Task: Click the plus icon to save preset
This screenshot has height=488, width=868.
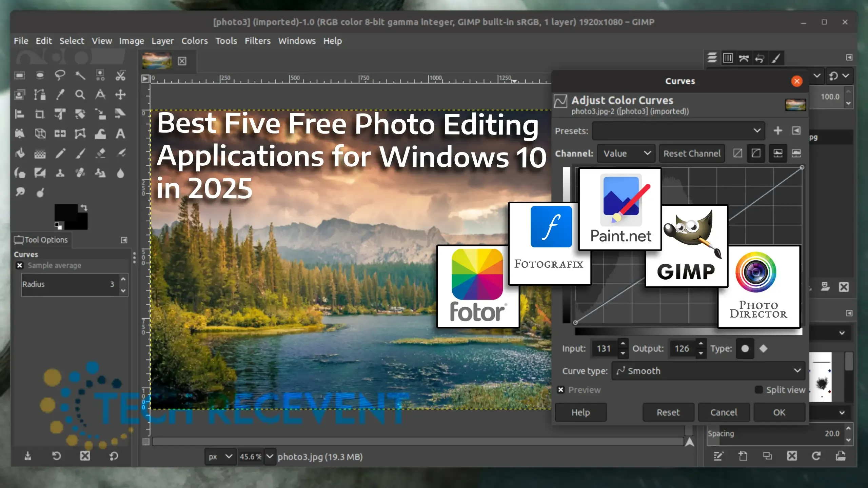Action: coord(778,130)
